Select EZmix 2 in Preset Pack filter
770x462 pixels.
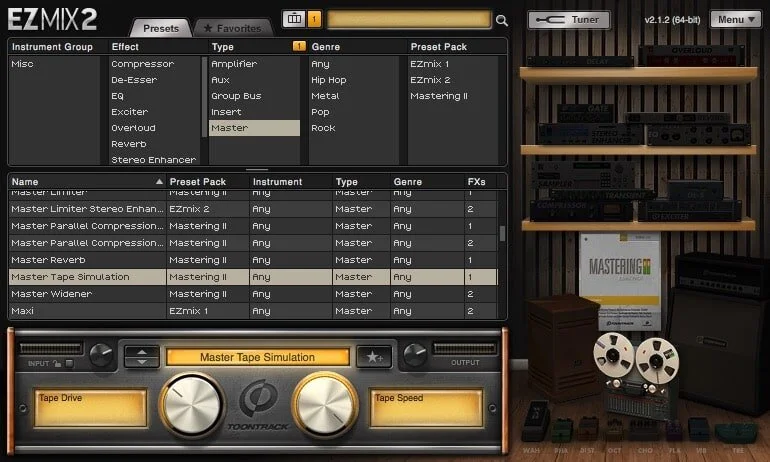click(453, 80)
